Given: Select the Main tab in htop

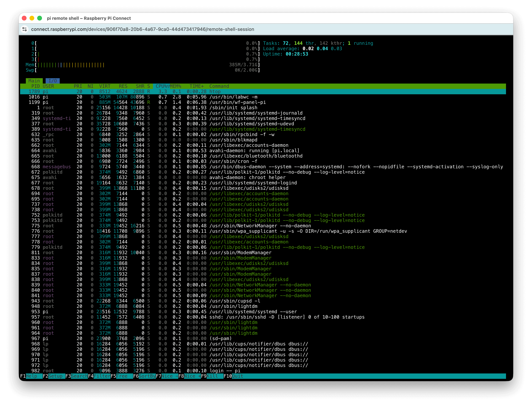Looking at the screenshot, I should click(x=34, y=81).
